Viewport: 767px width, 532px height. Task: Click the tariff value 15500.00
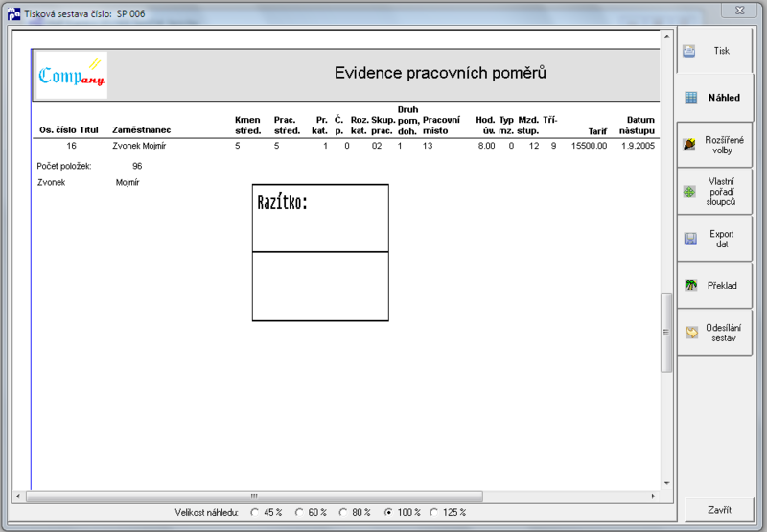point(589,146)
